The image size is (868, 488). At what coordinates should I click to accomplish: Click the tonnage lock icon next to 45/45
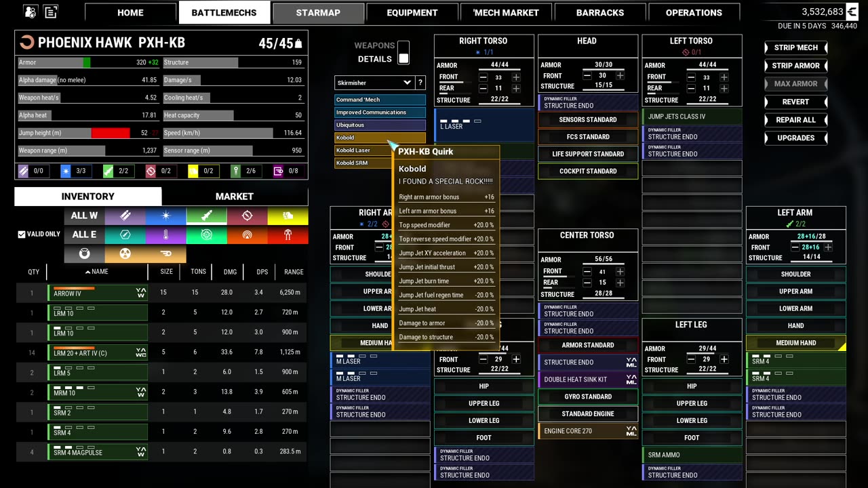coord(298,44)
